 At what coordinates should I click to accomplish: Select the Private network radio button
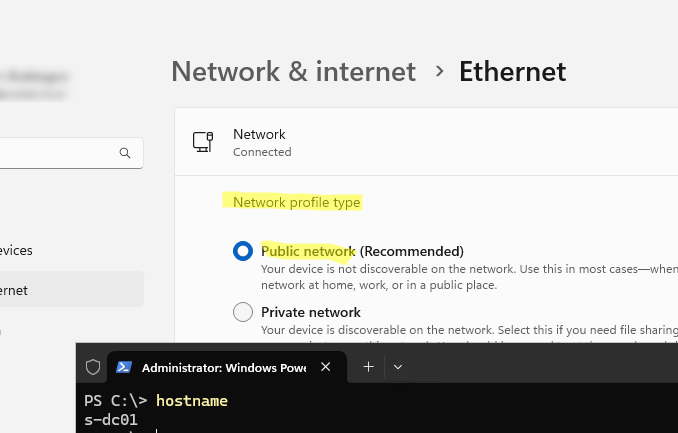pyautogui.click(x=242, y=312)
